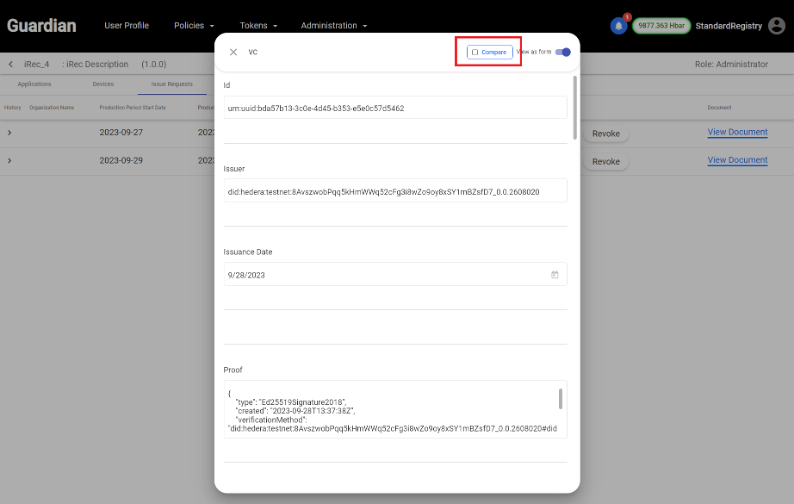Viewport: 794px width, 504px height.
Task: Click the back arrow beside iRec_4
Action: coord(11,64)
